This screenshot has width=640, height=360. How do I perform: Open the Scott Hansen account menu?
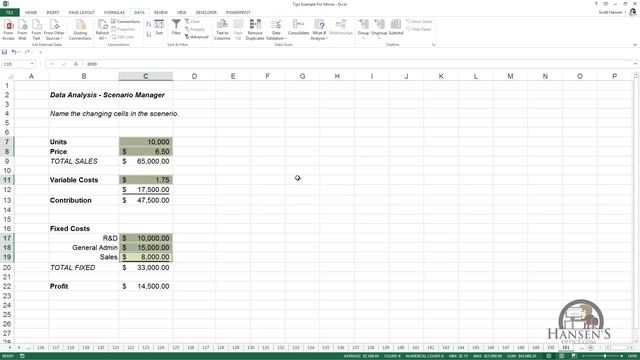(x=611, y=12)
